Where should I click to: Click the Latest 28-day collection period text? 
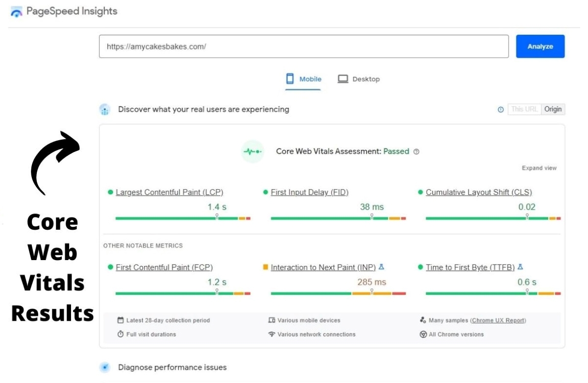168,320
